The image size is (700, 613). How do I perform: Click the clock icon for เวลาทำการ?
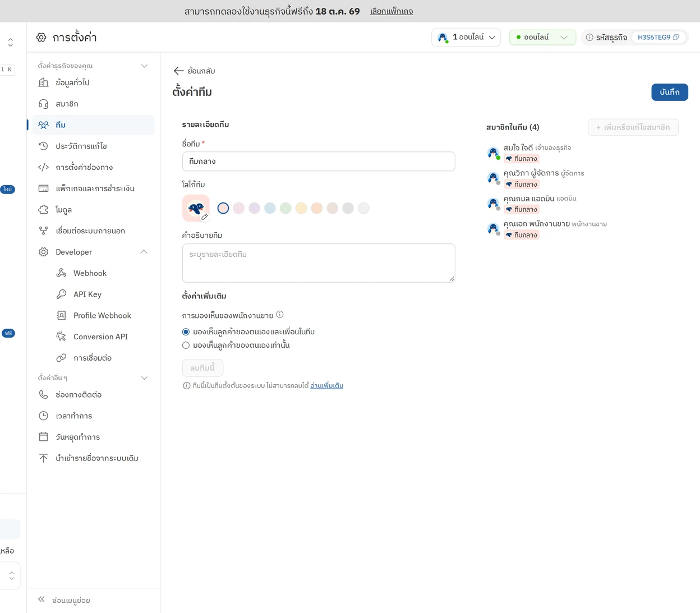tap(43, 416)
